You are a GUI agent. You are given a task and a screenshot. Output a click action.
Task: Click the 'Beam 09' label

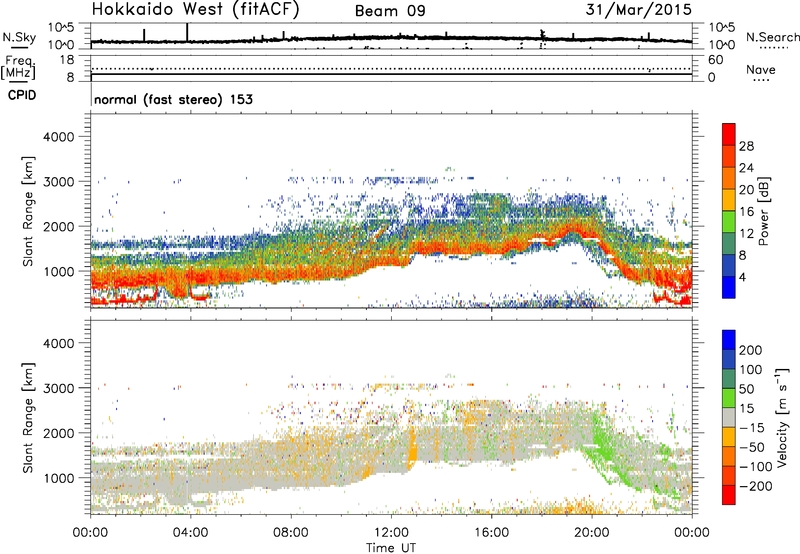390,11
